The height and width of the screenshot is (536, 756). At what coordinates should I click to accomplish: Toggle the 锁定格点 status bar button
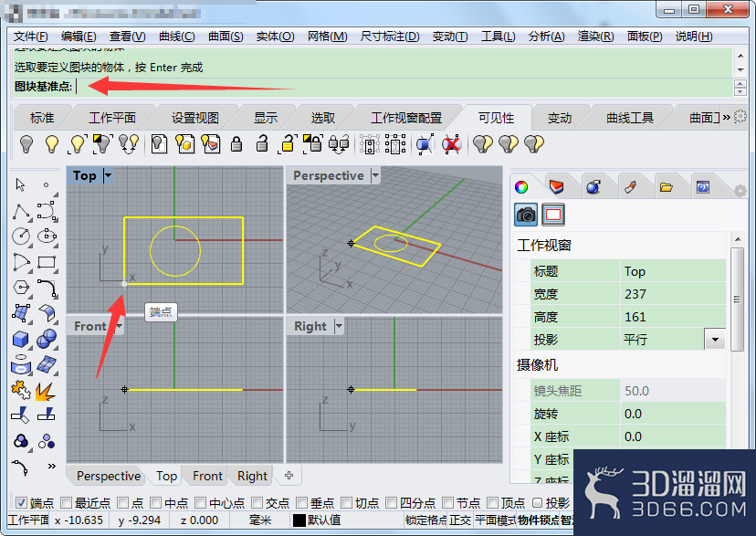point(426,520)
